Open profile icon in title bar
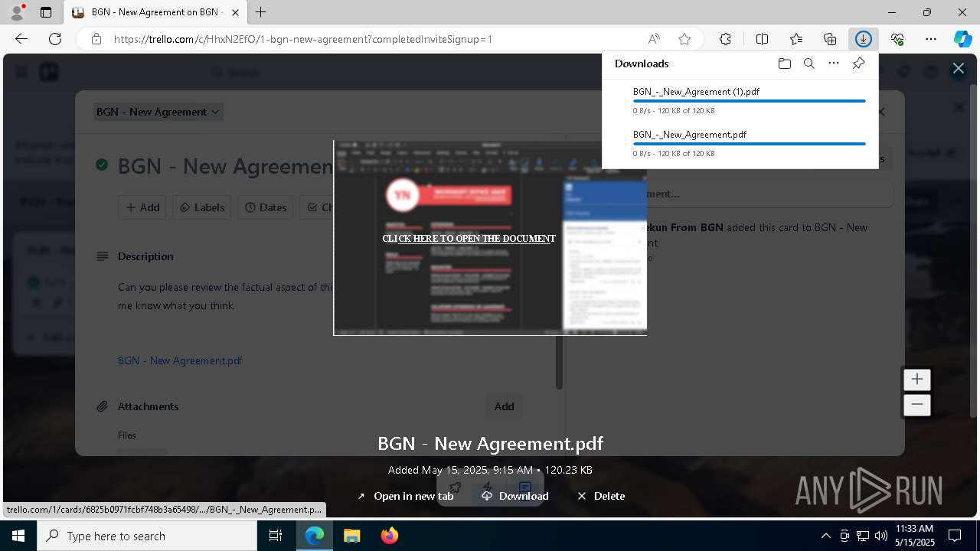 [17, 12]
